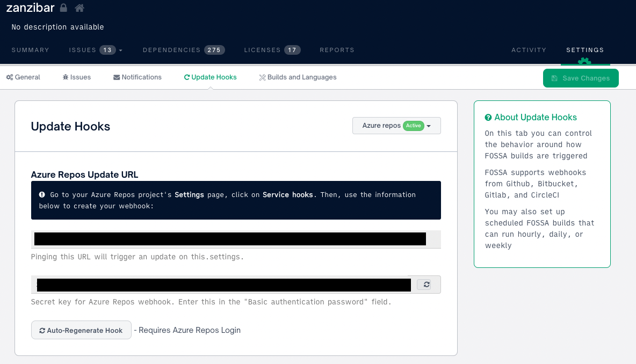
Task: Click the redacted Azure Repos update URL field
Action: tap(236, 239)
